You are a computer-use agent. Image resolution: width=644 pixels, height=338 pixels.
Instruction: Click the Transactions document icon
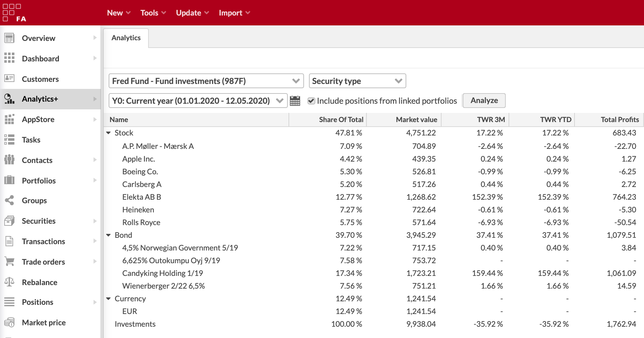pos(10,241)
